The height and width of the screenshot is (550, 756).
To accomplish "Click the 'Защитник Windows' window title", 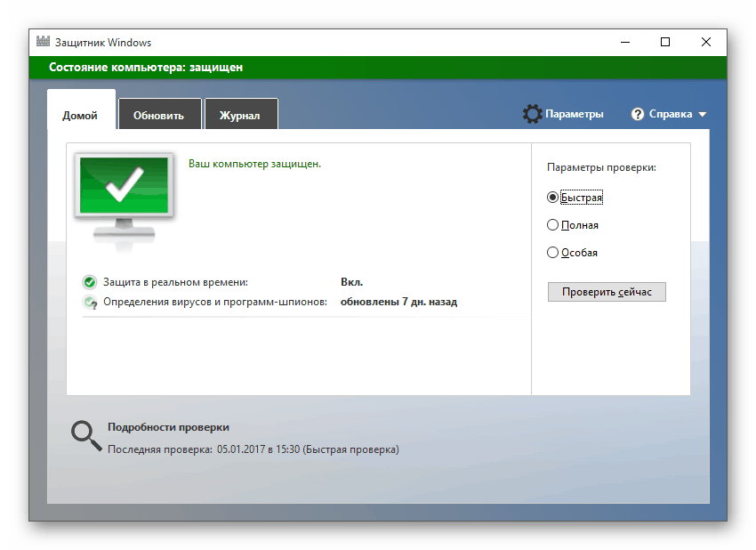I will click(x=102, y=43).
